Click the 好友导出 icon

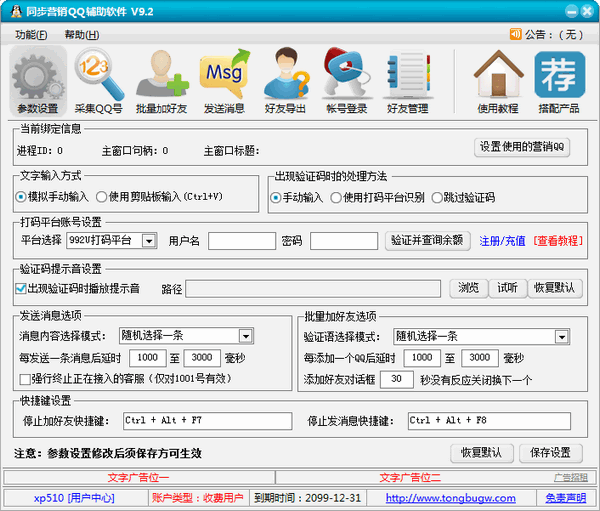[x=285, y=82]
